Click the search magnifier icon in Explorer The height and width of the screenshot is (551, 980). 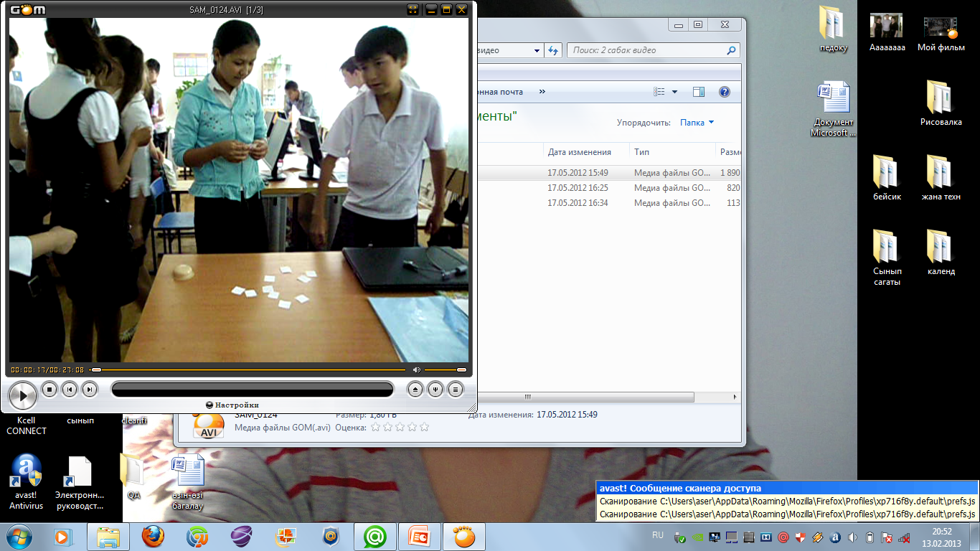tap(731, 50)
